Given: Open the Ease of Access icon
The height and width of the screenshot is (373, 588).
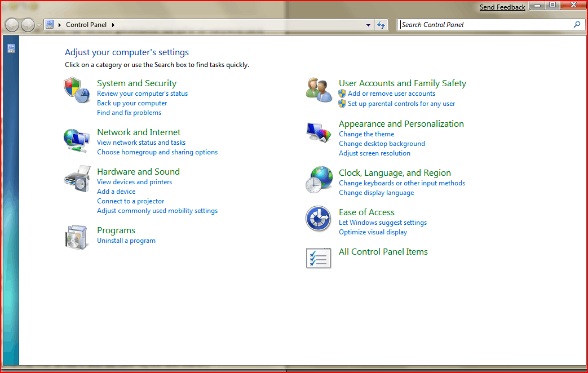Looking at the screenshot, I should tap(318, 219).
